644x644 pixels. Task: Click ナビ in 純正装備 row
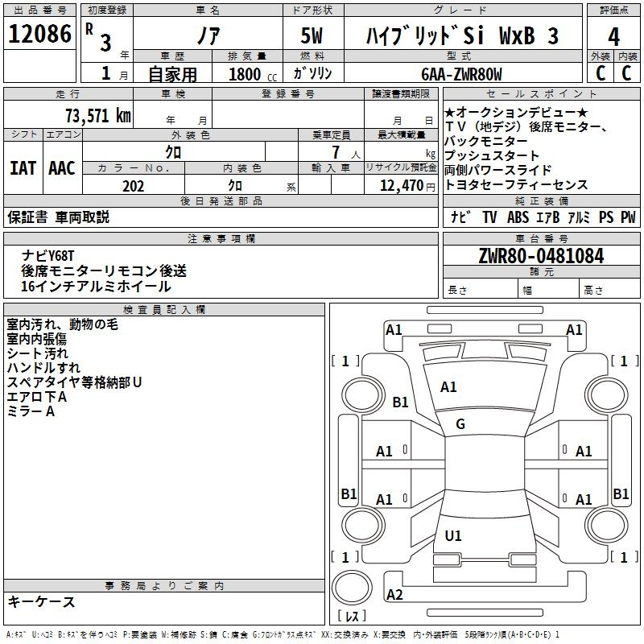[460, 217]
